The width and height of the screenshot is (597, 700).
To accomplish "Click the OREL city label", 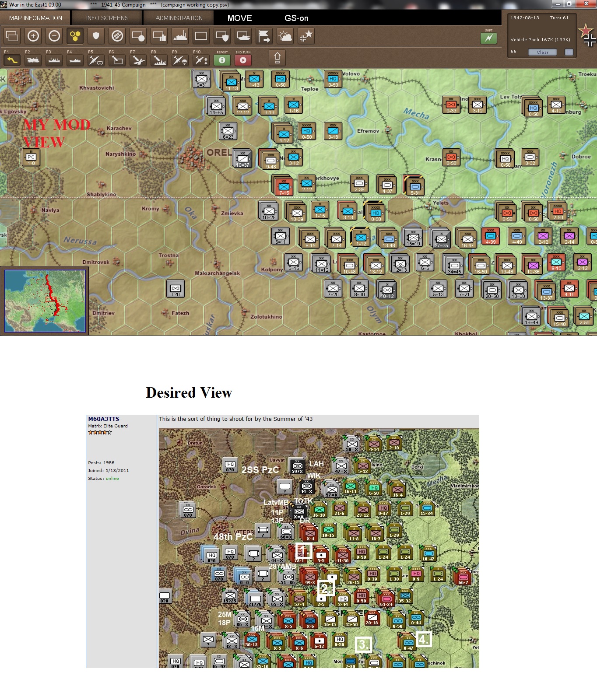I will coord(219,152).
